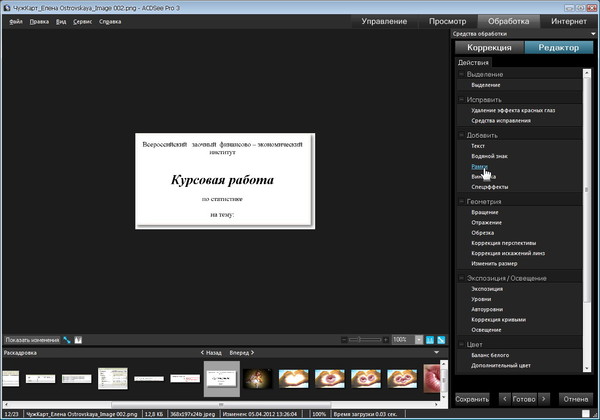Open the Автоуровни tool
Image resolution: width=600 pixels, height=420 pixels.
point(487,309)
